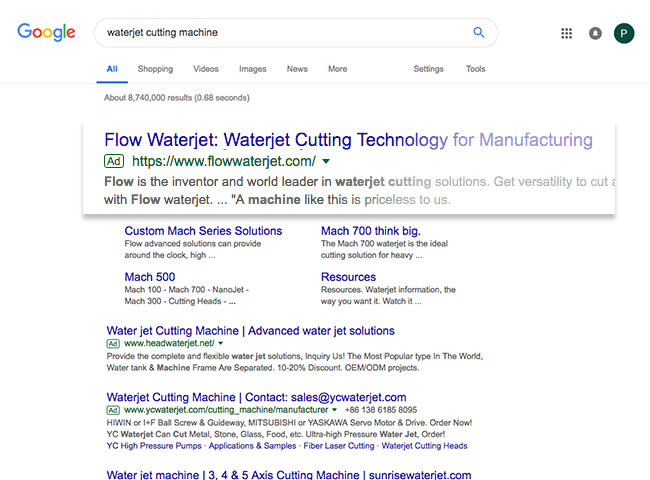Switch to the Images tab
Image resolution: width=650 pixels, height=480 pixels.
coord(252,69)
